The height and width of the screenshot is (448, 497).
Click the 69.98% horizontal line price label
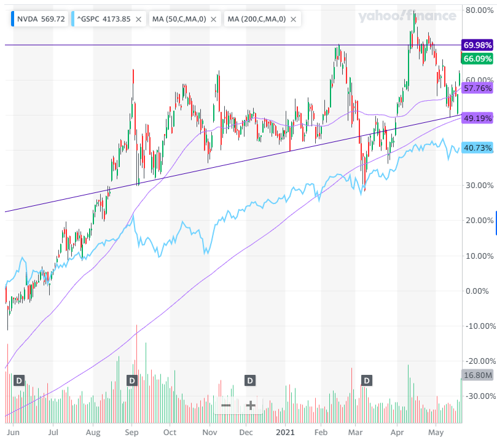[477, 45]
